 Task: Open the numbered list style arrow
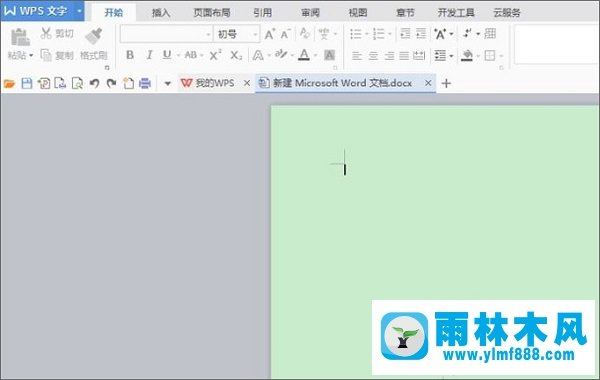390,34
